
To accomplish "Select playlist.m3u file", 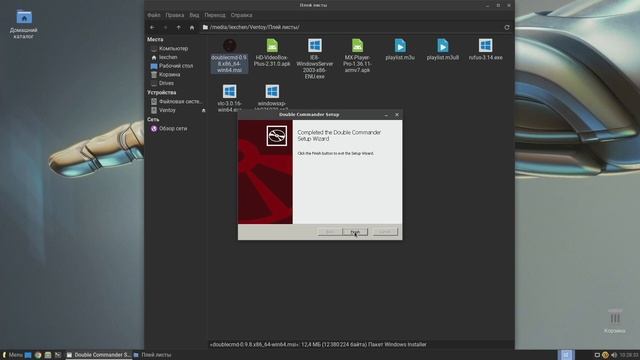I will (x=400, y=49).
